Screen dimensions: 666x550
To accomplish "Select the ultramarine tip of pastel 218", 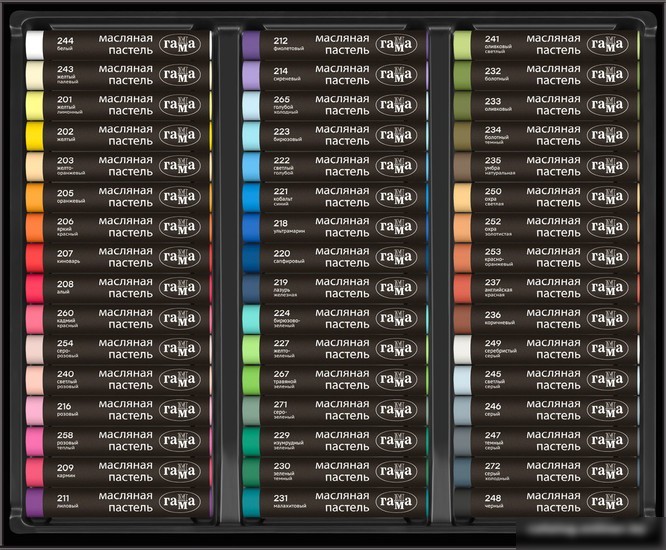I will [251, 228].
